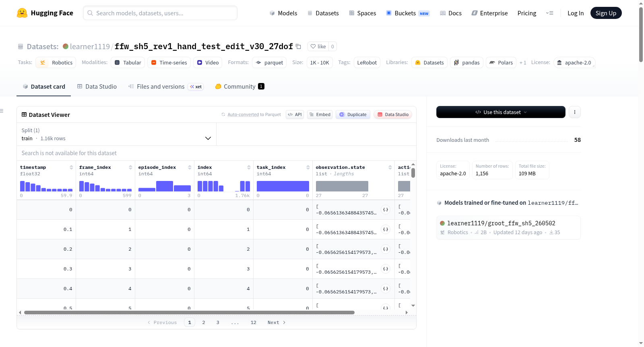Screen dimensions: 644x347
Task: Click the heart like button
Action: click(318, 46)
